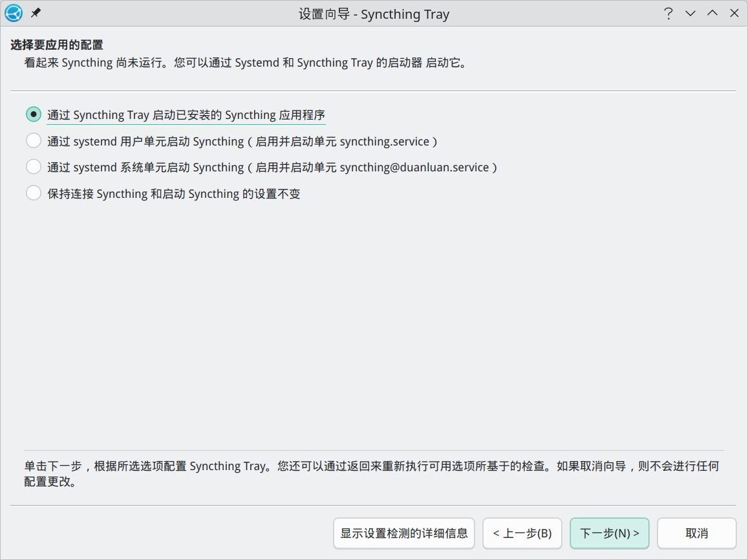Select 保持连接 Syncthing 和启动 Syncthing 的设置不变

[x=163, y=193]
